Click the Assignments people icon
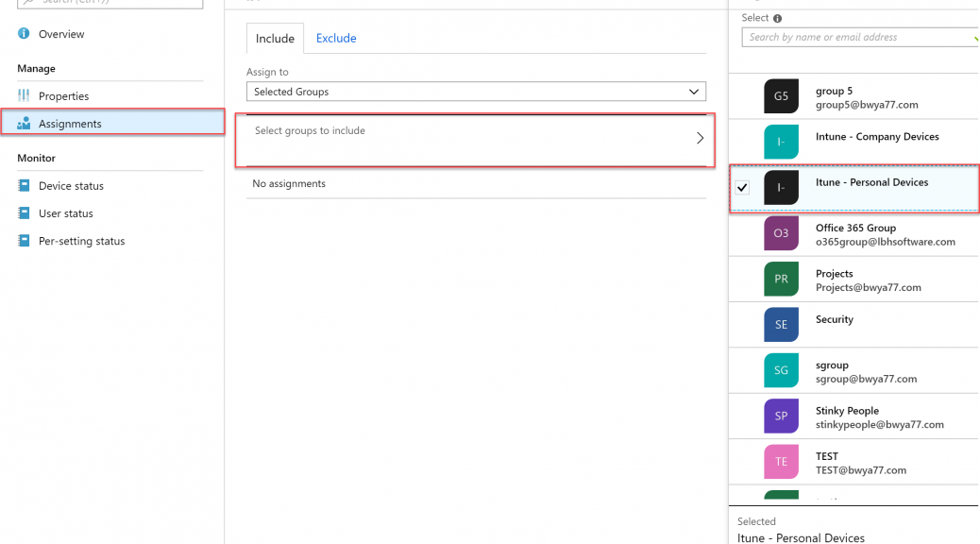980x544 pixels. 24,123
